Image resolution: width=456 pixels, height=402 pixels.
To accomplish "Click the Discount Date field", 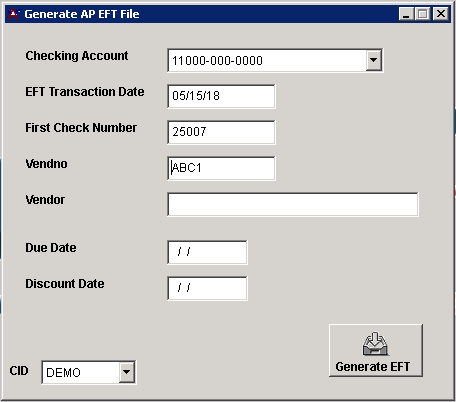I will click(207, 288).
